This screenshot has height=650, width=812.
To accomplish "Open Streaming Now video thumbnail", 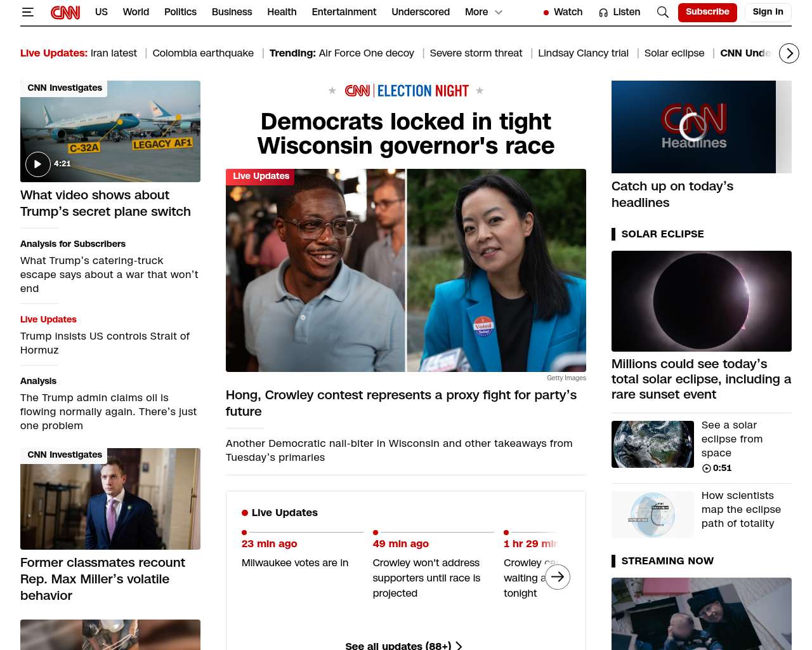I will [x=702, y=614].
